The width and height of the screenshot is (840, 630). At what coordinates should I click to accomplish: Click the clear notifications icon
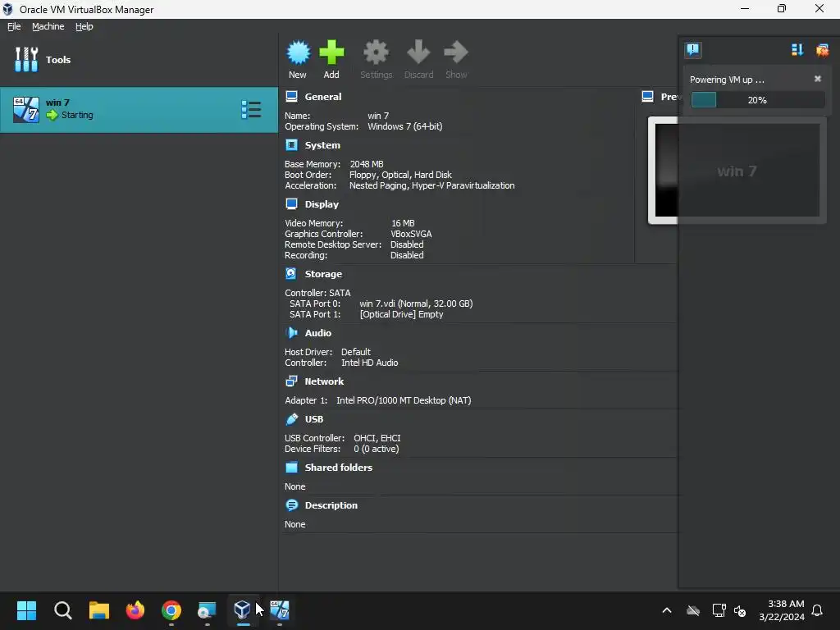[x=822, y=50]
